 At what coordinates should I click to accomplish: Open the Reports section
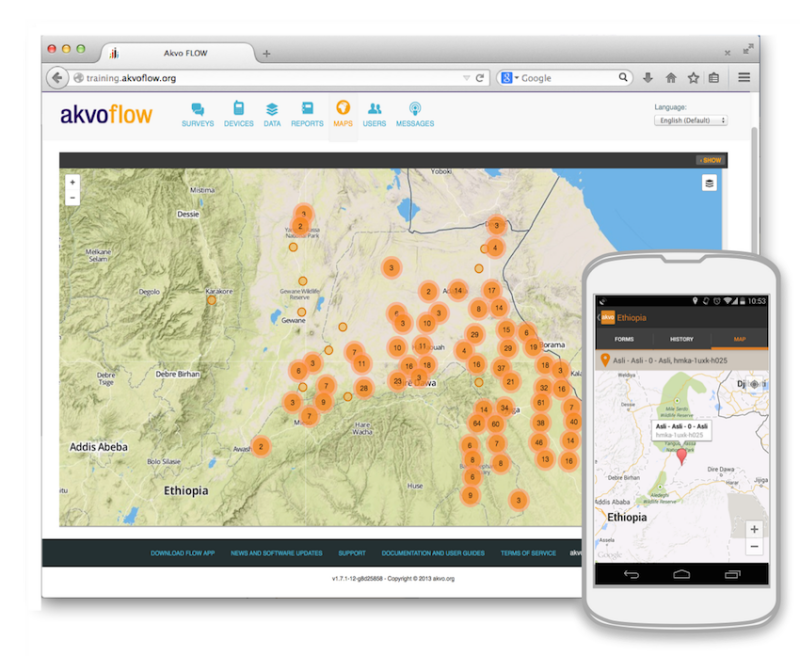pyautogui.click(x=307, y=114)
